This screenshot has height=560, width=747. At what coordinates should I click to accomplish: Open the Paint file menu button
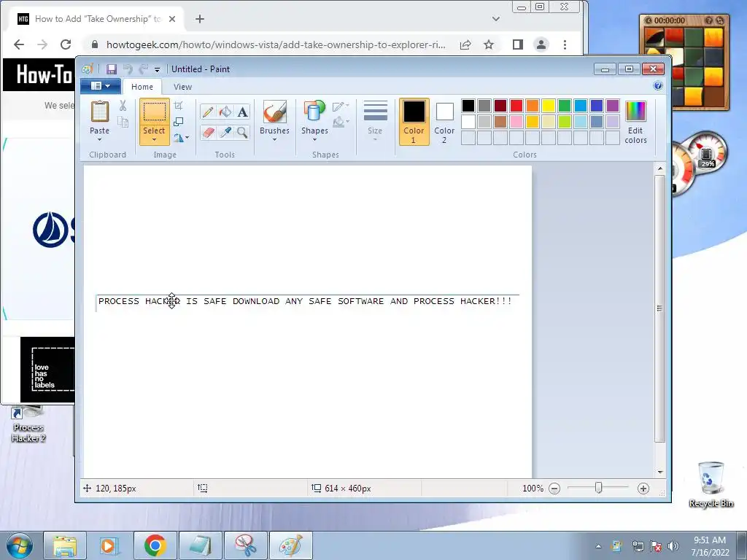coord(101,86)
